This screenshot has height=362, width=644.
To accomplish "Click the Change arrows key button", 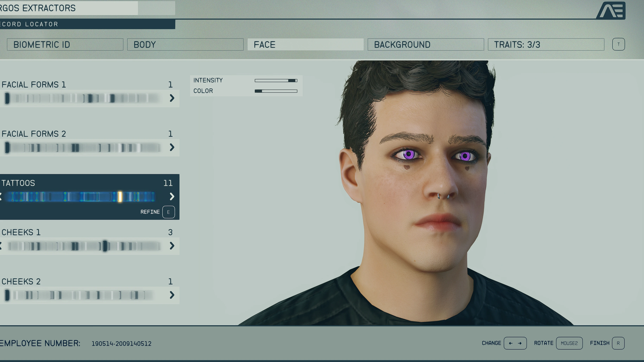I will click(515, 343).
